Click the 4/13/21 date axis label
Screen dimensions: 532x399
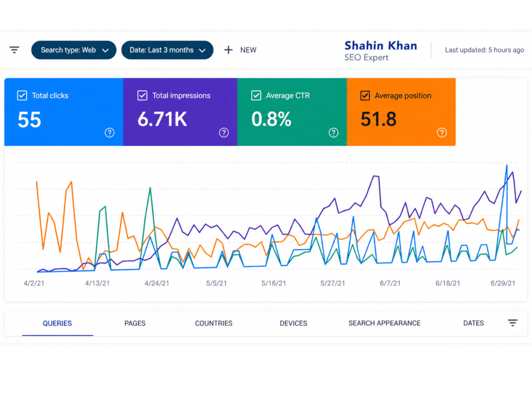coord(97,284)
